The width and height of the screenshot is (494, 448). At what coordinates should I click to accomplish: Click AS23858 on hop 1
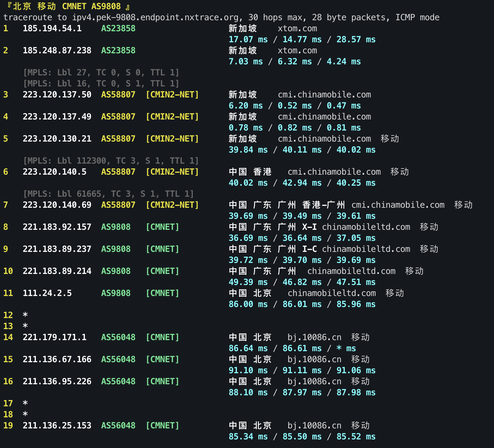tap(118, 28)
